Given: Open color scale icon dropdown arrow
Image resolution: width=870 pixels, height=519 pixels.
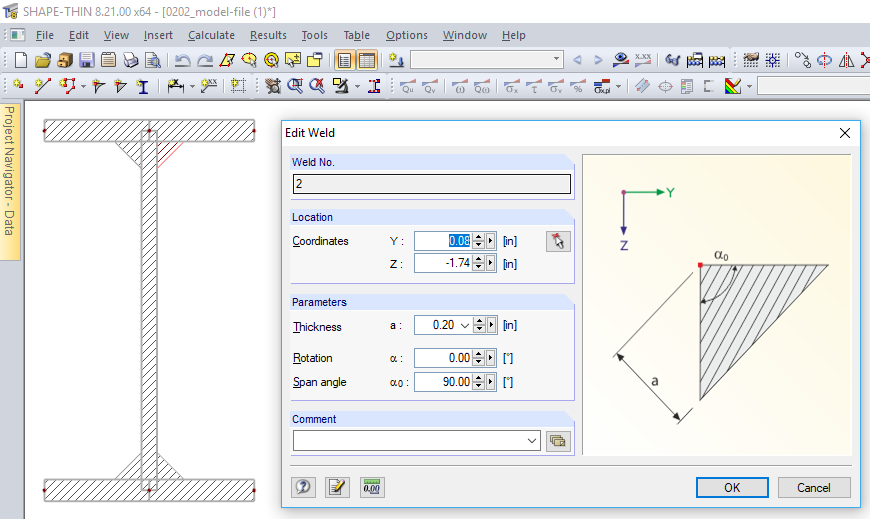Looking at the screenshot, I should 749,87.
